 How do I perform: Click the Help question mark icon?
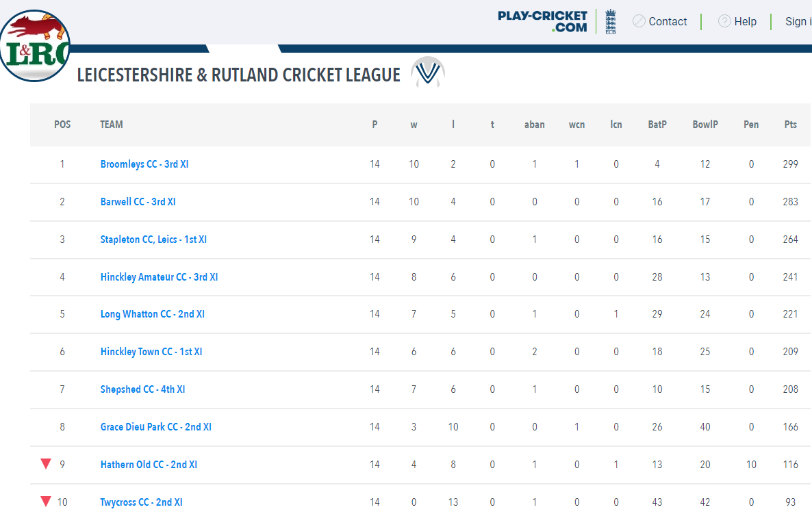(724, 21)
